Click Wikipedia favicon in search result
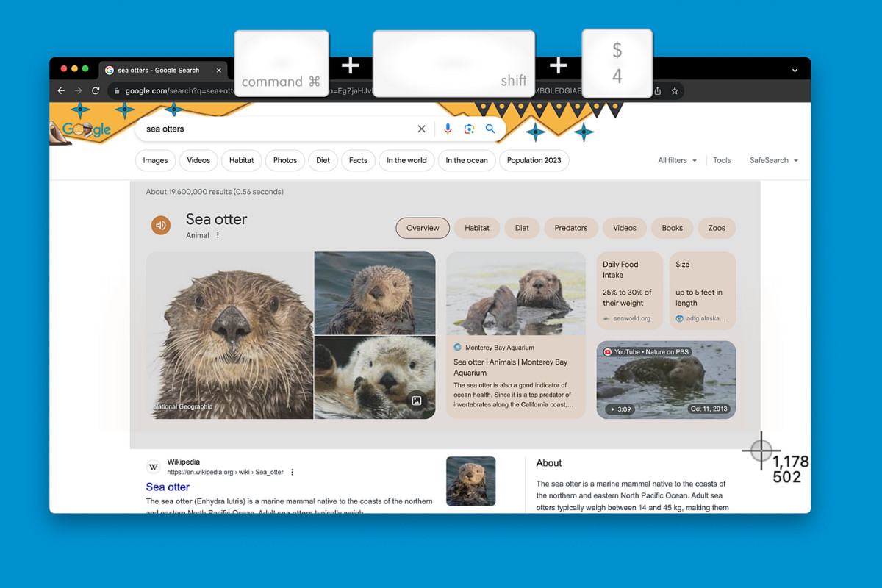The image size is (882, 588). click(x=154, y=467)
